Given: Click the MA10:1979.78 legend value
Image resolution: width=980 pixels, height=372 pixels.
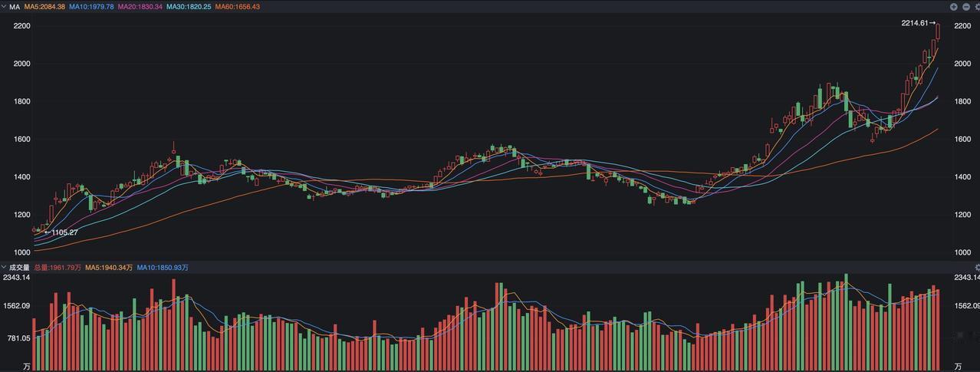Looking at the screenshot, I should coord(91,7).
